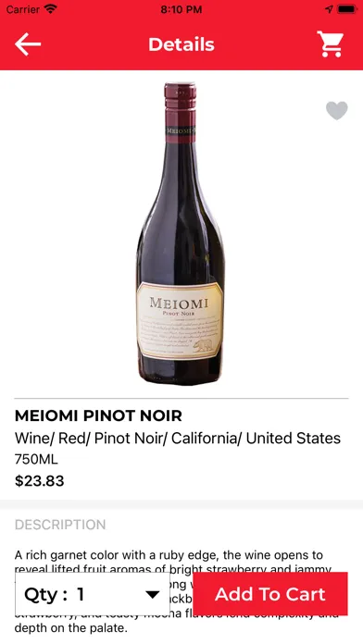The height and width of the screenshot is (644, 363).
Task: Toggle the favorite heart icon
Action: [337, 110]
